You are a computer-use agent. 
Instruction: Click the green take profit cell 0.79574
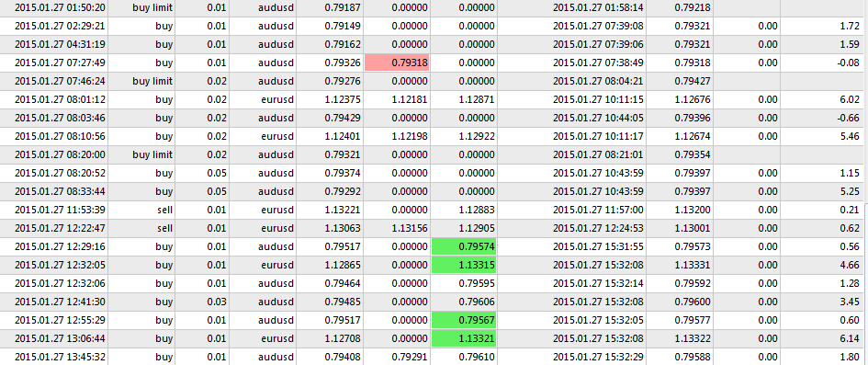tap(463, 246)
